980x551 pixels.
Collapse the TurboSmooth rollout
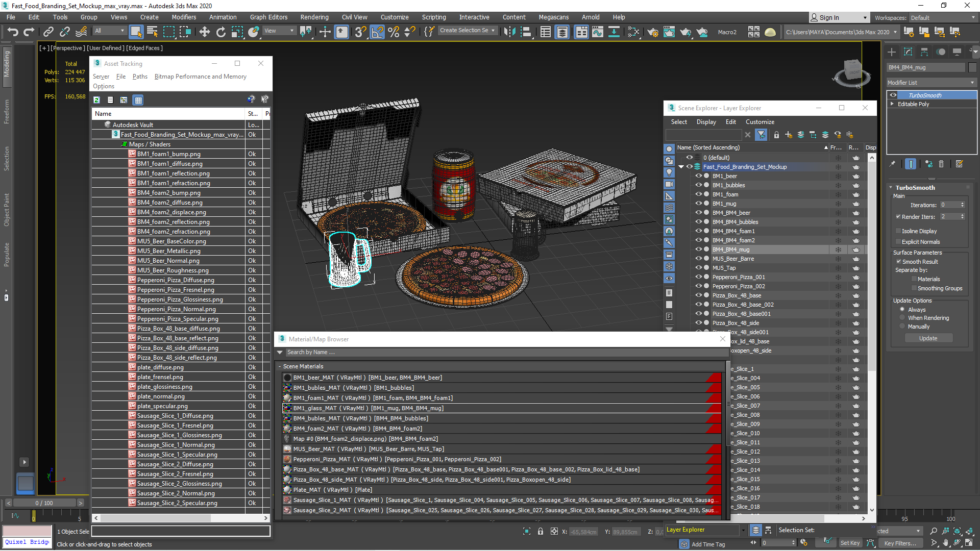pos(891,187)
